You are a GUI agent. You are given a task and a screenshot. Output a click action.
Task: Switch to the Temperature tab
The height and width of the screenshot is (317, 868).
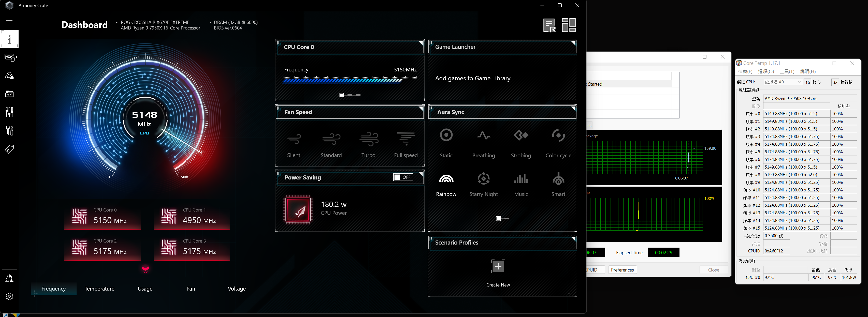click(x=99, y=289)
